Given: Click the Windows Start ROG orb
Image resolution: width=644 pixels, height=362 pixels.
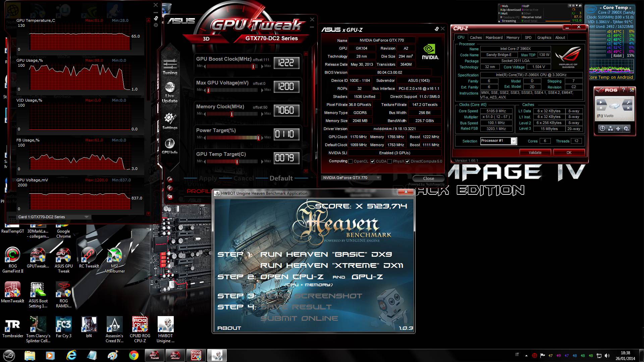Looking at the screenshot, I should click(9, 355).
